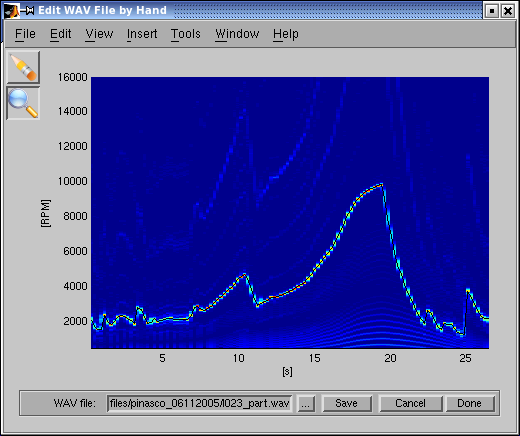
Task: Click the Done button
Action: click(470, 403)
